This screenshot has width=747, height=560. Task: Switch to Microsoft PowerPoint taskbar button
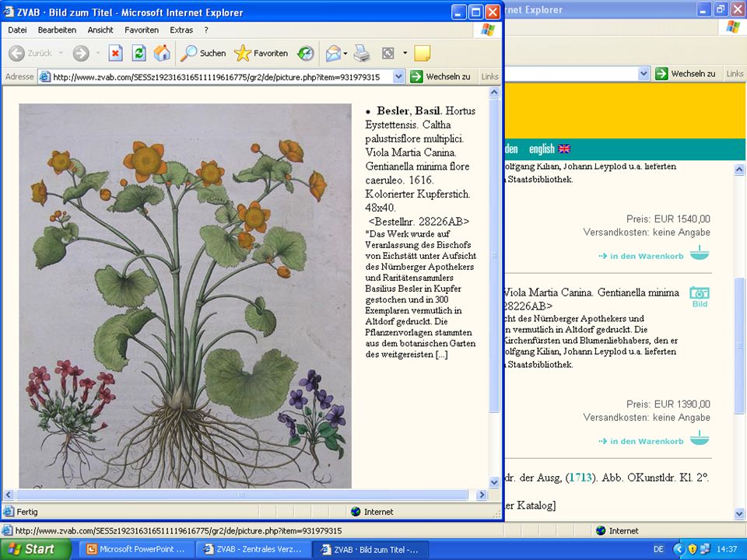tap(136, 550)
